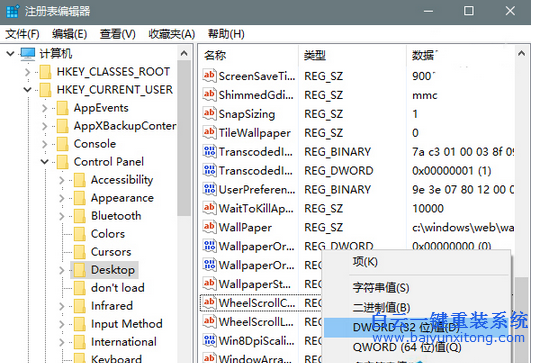Expand the AppEvents key

tap(45, 108)
